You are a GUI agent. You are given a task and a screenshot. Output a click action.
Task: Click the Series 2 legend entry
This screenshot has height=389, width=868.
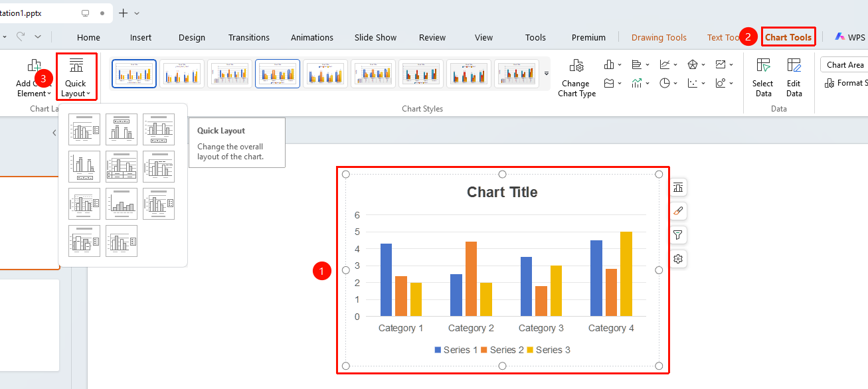coord(501,350)
